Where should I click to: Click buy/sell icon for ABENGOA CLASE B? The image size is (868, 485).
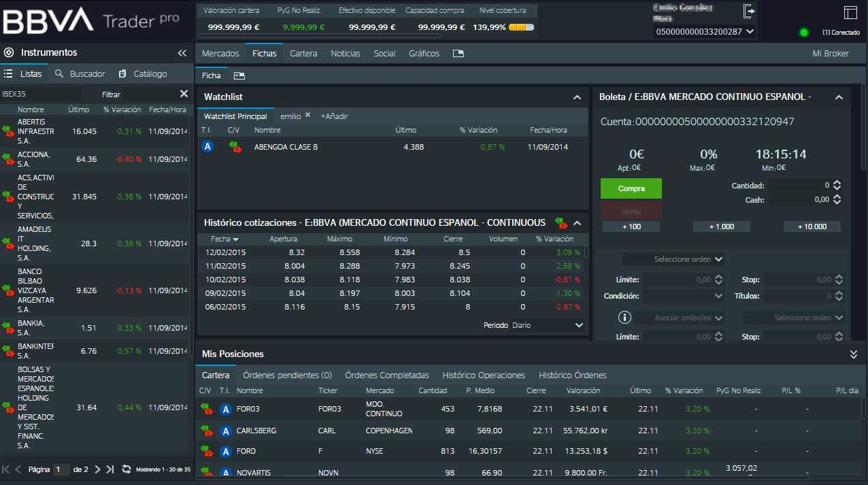(x=235, y=146)
